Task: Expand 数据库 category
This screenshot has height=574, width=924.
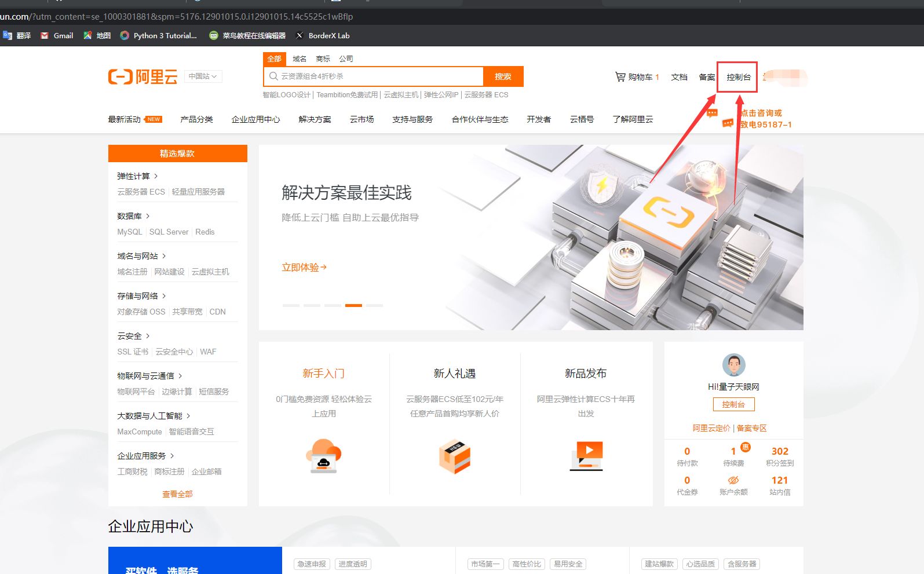Action: tap(133, 216)
